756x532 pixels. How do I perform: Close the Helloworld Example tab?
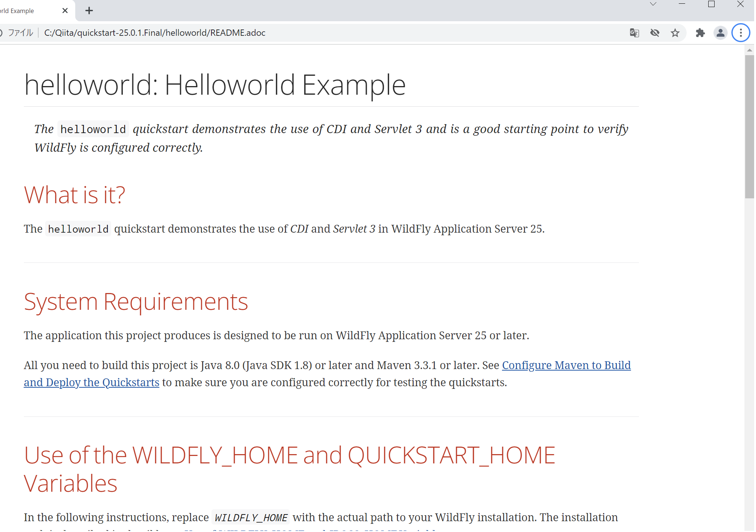(x=65, y=10)
